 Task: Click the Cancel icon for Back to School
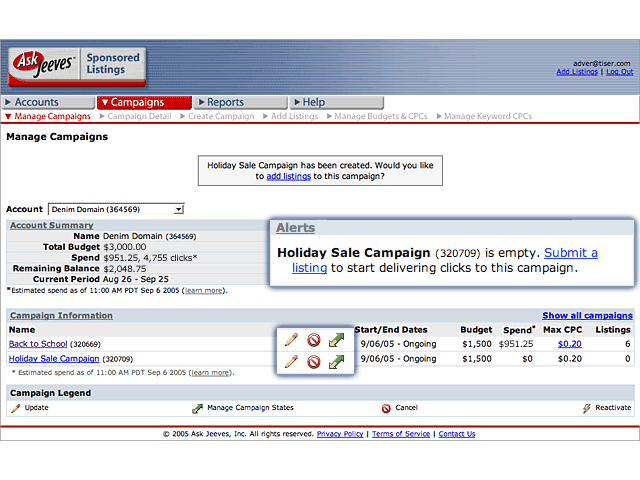tap(313, 340)
